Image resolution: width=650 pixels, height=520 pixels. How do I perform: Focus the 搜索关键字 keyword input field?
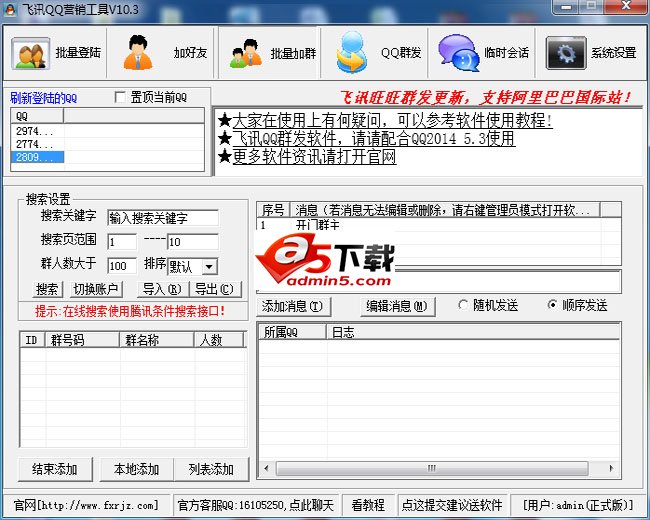(162, 218)
